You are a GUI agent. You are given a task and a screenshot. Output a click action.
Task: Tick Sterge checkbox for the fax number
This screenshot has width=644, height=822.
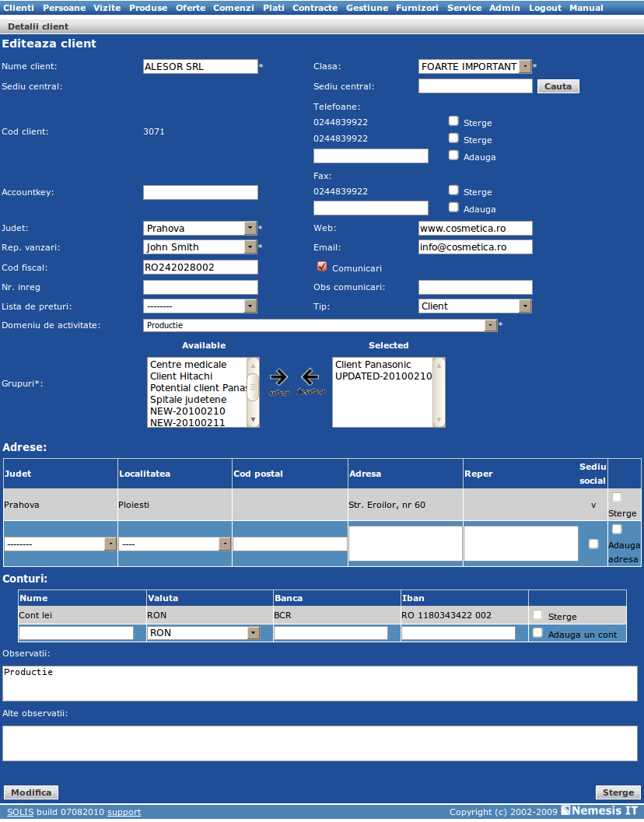(x=453, y=191)
